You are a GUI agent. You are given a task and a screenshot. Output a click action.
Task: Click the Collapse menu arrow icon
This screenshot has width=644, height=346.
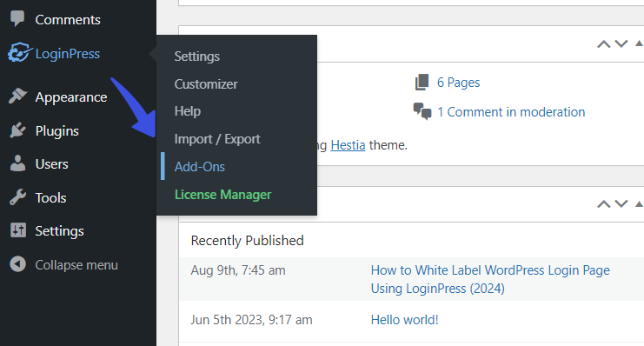(x=17, y=264)
